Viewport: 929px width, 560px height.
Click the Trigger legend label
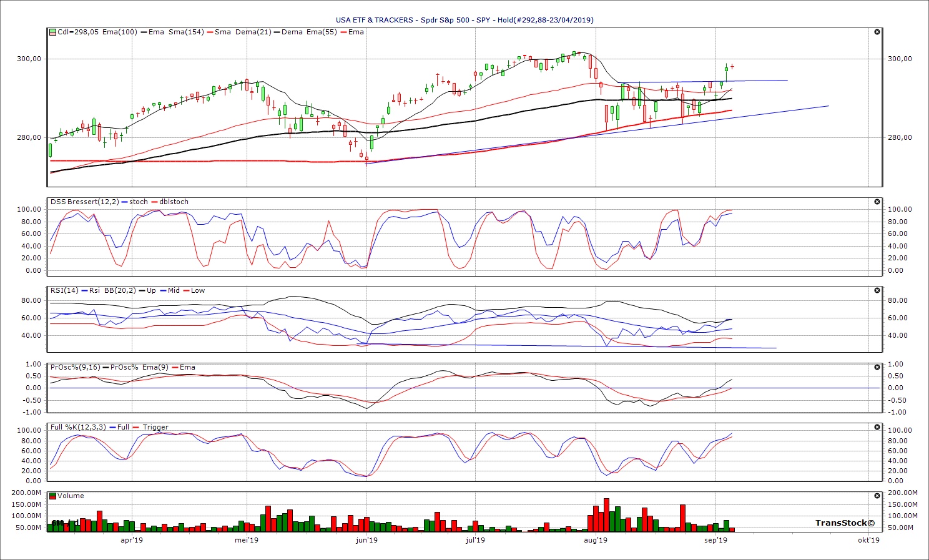pyautogui.click(x=155, y=427)
